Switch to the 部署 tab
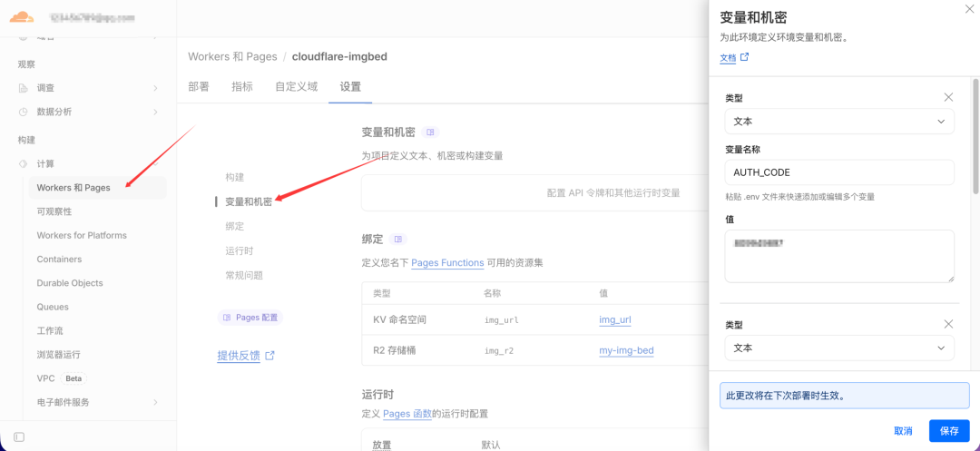This screenshot has width=980, height=451. (198, 87)
